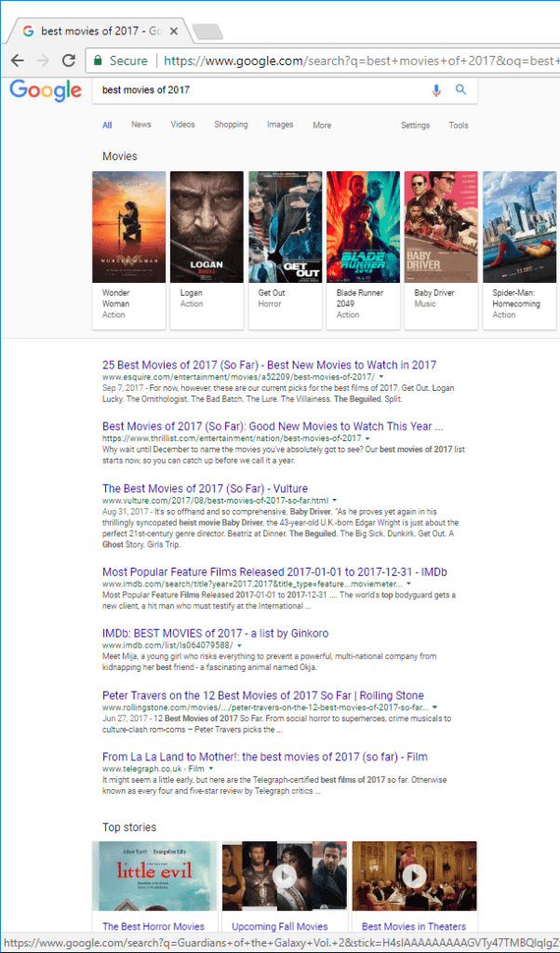
Task: Open the Baby Driver movie poster
Action: [442, 227]
